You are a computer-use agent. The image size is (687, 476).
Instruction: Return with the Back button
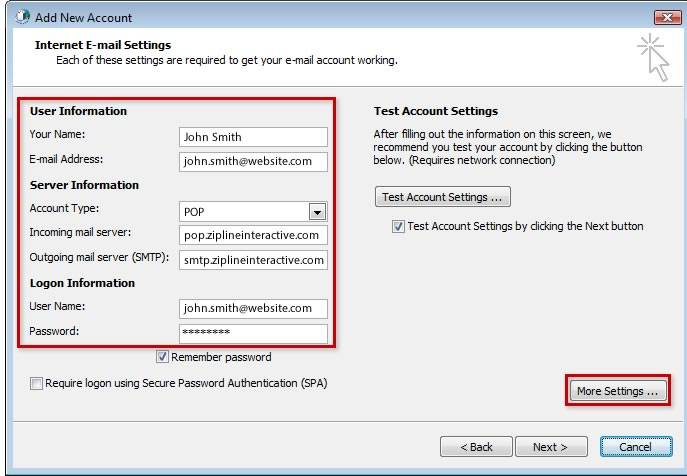point(476,447)
